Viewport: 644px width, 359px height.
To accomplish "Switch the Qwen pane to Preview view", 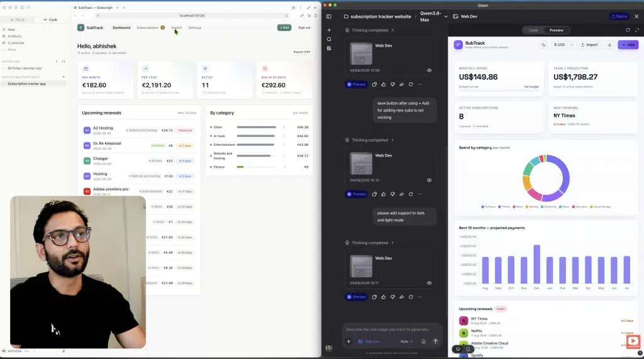I will [557, 30].
